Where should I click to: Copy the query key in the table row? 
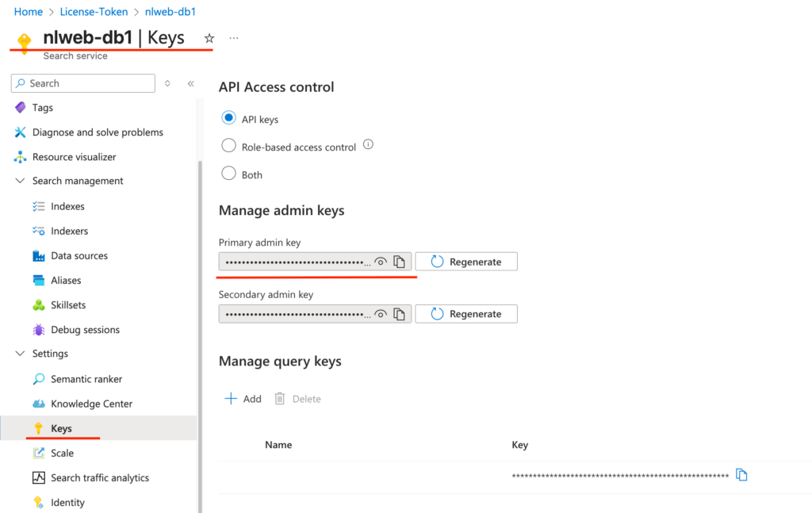pos(741,475)
